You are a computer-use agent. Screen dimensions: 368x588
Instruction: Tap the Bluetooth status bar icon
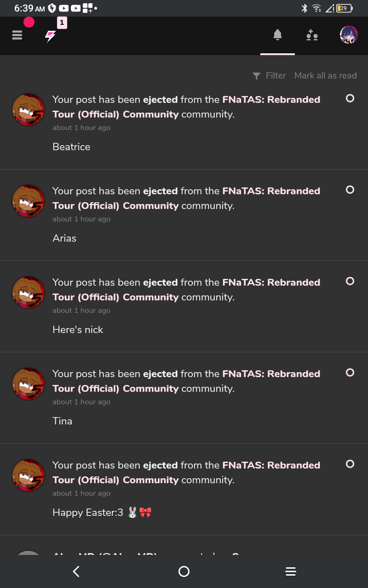click(x=304, y=8)
